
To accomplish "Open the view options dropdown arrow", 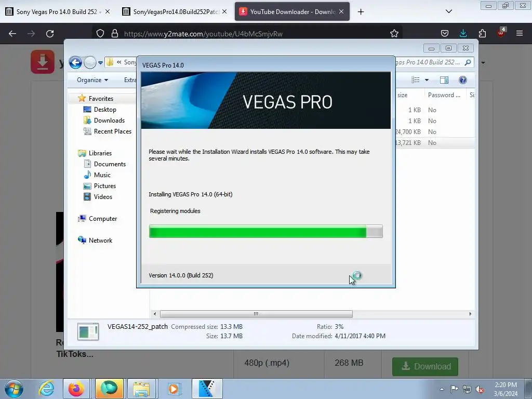I will point(427,80).
